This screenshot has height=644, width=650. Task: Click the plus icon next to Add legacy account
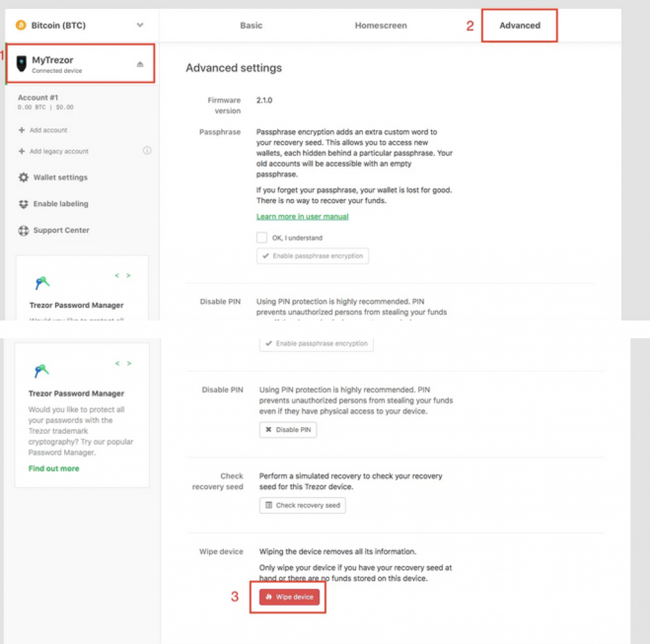(x=22, y=151)
